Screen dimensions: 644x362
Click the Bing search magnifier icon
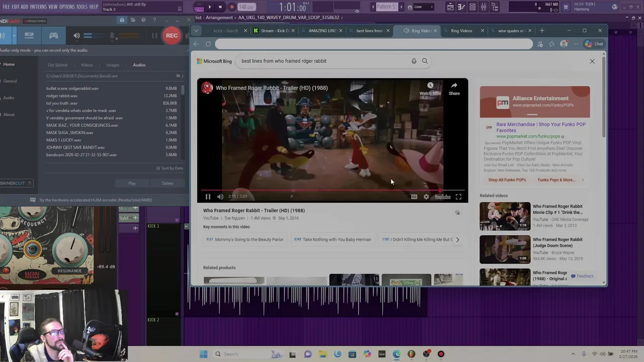tap(425, 61)
